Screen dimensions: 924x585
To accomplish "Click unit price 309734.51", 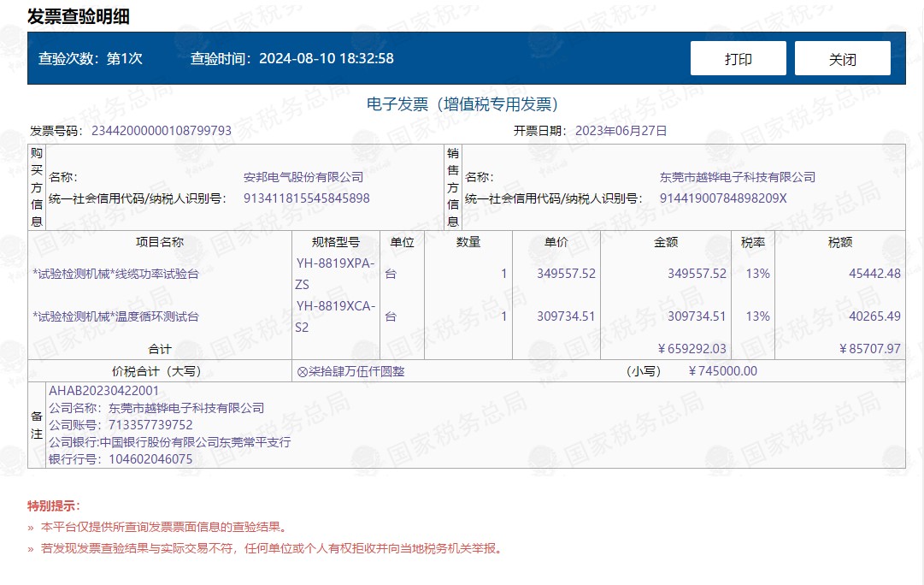I will pos(566,316).
